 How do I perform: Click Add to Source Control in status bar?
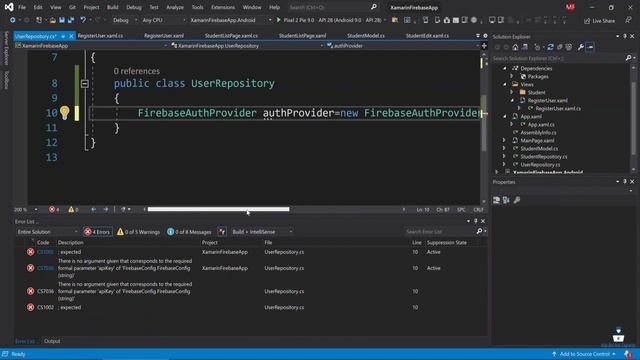click(584, 354)
